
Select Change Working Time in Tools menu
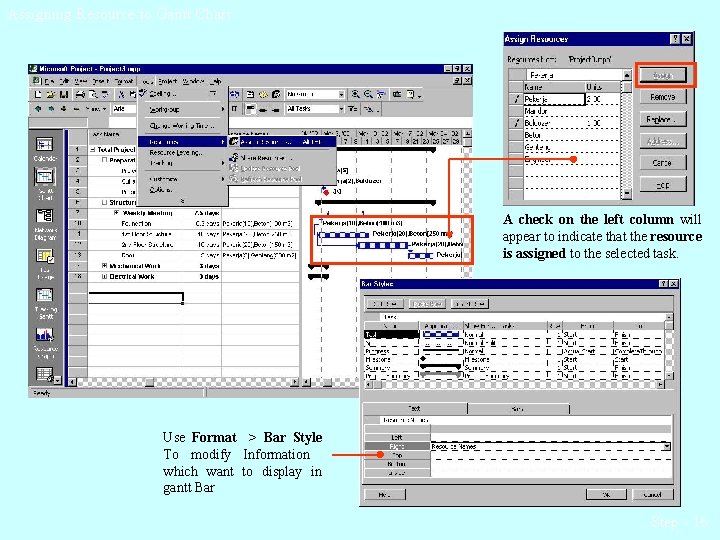182,125
